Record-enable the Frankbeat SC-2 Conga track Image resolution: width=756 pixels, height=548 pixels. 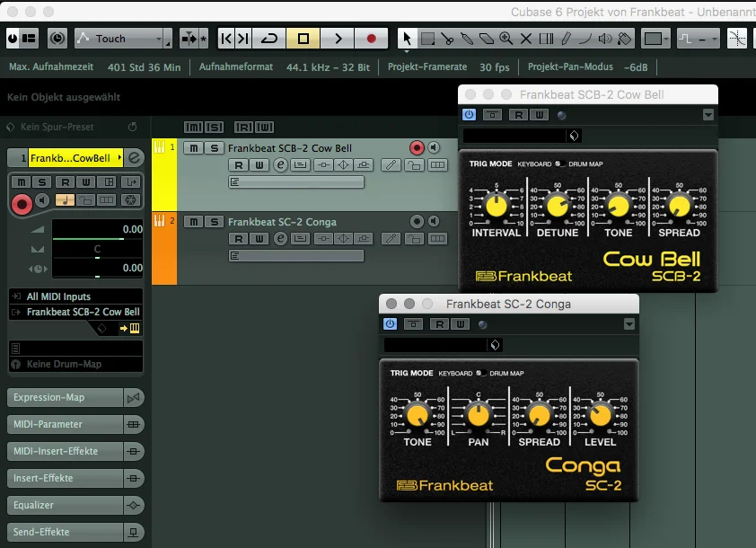(417, 221)
